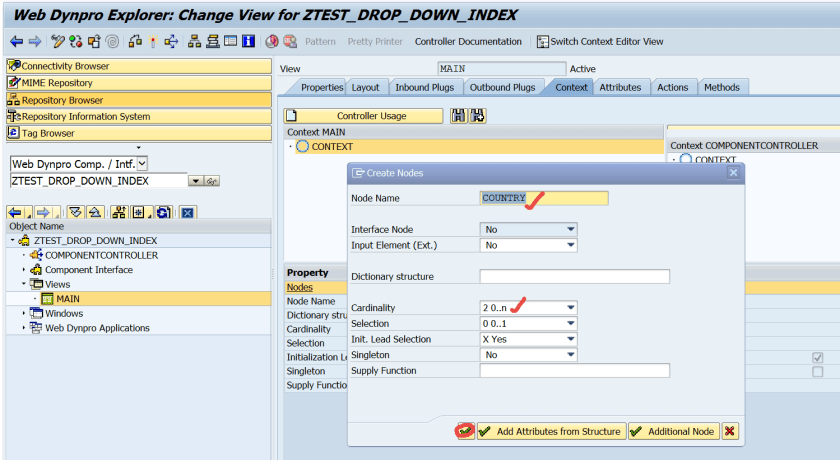Click the Active/Inactive switch icon

click(x=76, y=41)
